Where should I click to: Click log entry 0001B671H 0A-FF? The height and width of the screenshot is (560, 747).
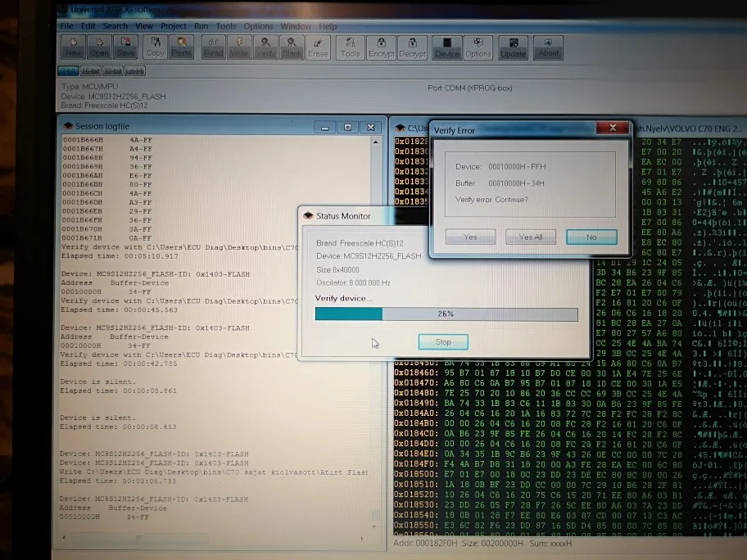[107, 237]
